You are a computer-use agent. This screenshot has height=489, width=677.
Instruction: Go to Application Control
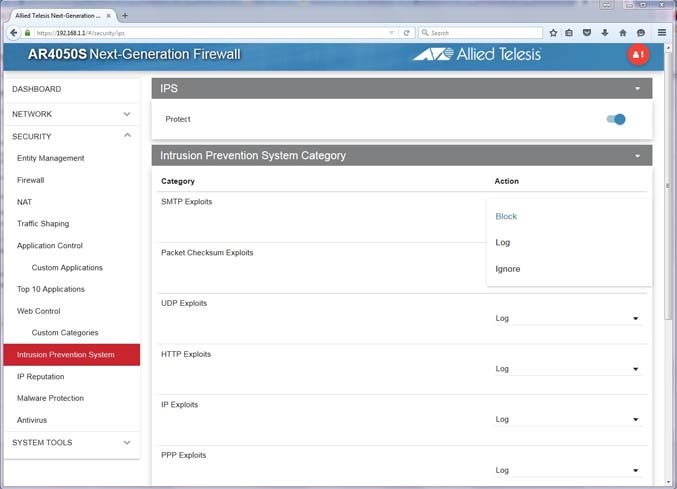pyautogui.click(x=50, y=246)
